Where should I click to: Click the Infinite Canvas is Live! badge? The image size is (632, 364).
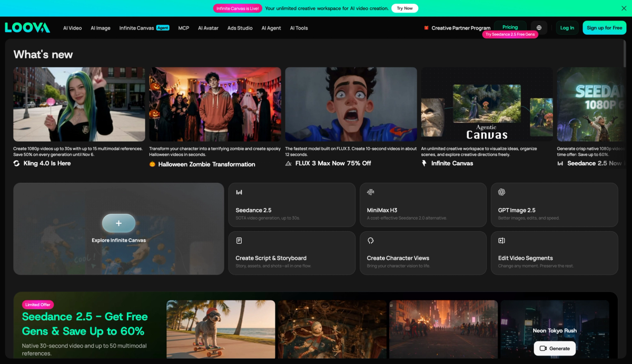coord(237,8)
